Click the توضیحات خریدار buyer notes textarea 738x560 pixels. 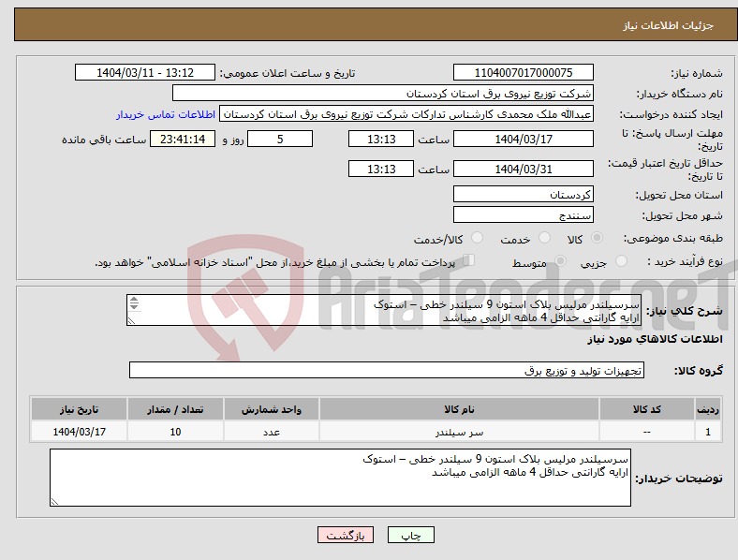pyautogui.click(x=340, y=478)
